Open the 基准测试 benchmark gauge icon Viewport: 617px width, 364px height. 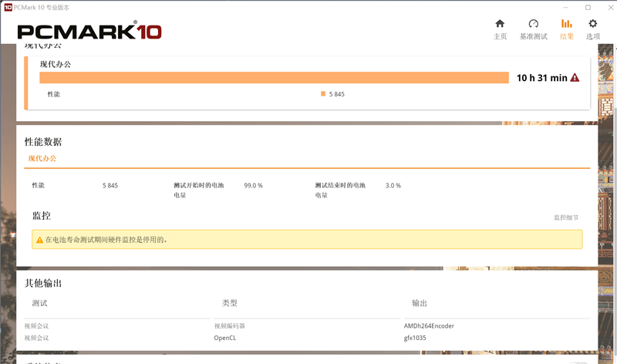pos(533,24)
